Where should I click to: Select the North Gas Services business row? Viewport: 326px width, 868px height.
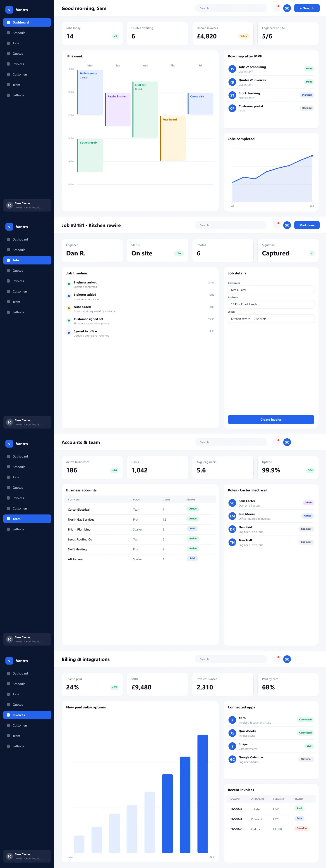tap(140, 519)
